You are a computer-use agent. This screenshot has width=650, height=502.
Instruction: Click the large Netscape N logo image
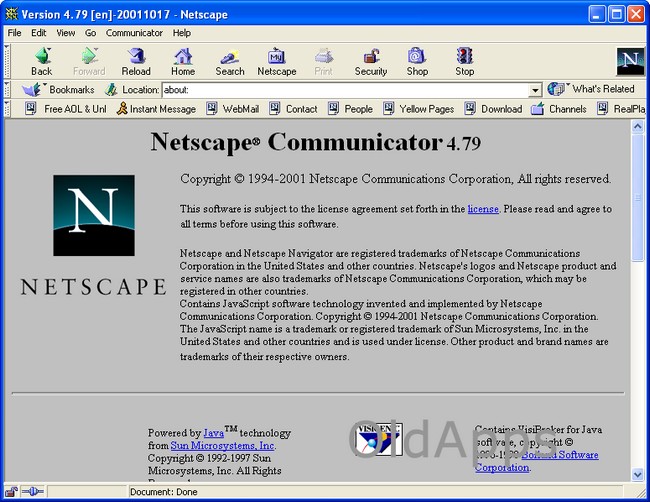point(94,215)
